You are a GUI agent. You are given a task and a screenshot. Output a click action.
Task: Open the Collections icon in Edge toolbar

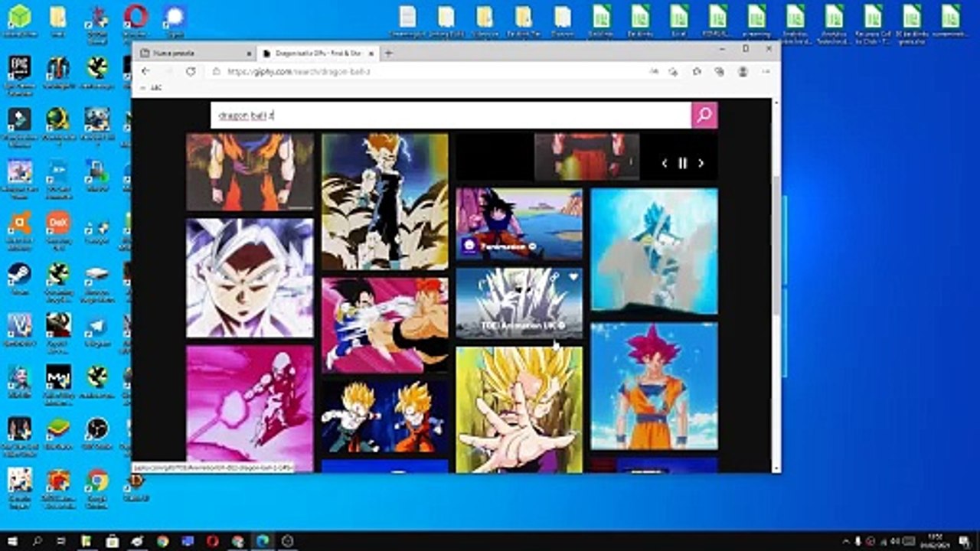coord(719,71)
